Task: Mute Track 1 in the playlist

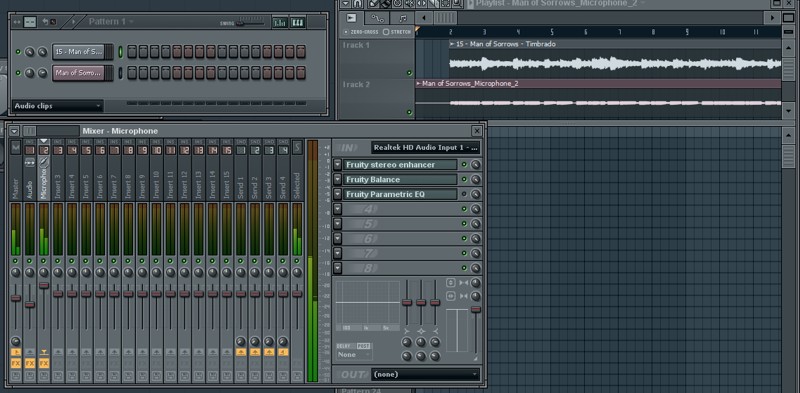Action: click(409, 73)
